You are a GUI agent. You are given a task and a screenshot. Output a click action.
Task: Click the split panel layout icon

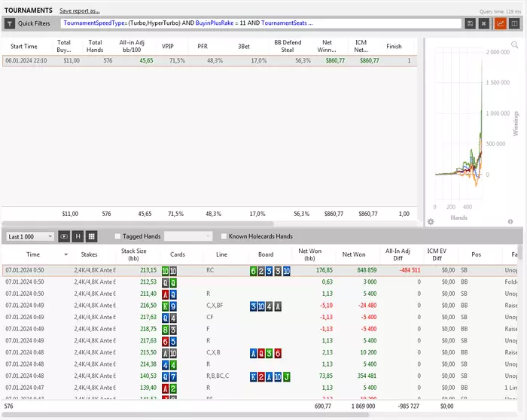point(515,23)
